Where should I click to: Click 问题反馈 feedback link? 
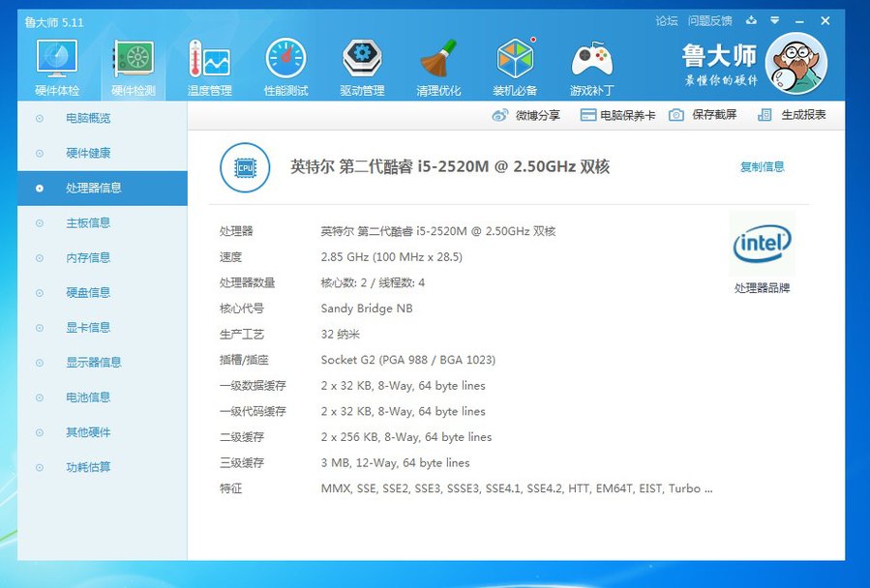(709, 20)
